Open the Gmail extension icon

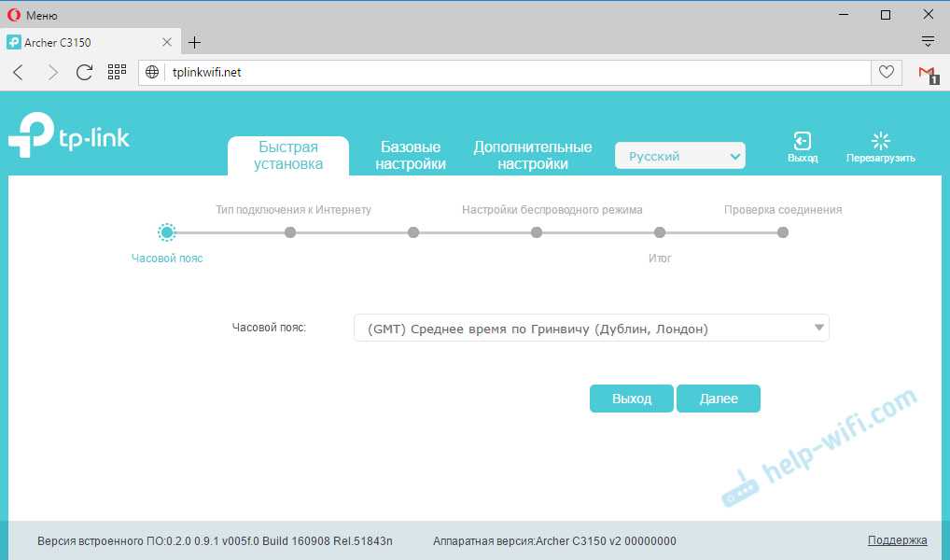[x=928, y=74]
